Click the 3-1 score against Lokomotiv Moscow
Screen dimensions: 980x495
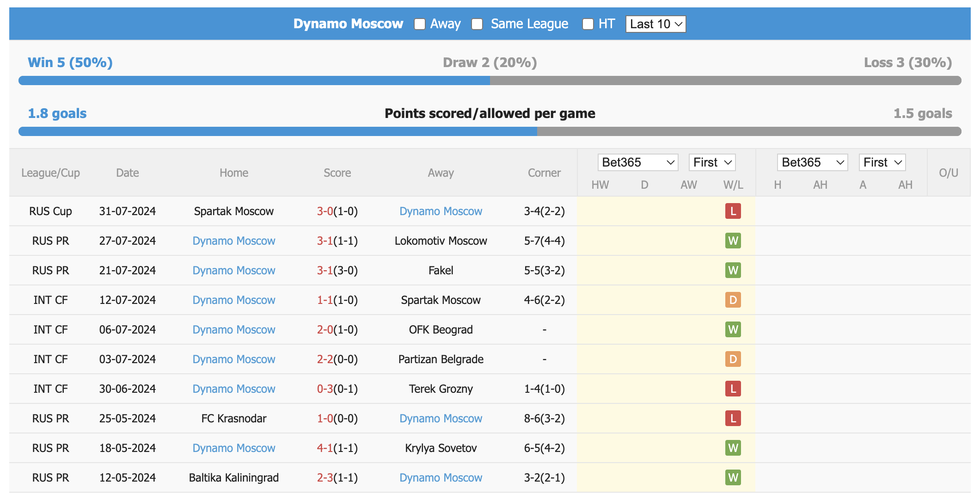325,241
